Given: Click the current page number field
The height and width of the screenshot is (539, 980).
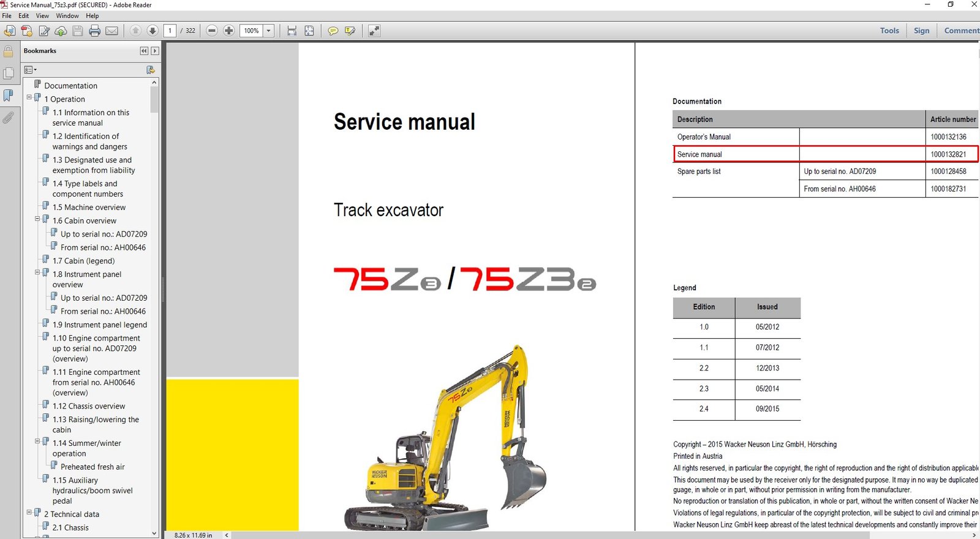Looking at the screenshot, I should click(x=170, y=31).
